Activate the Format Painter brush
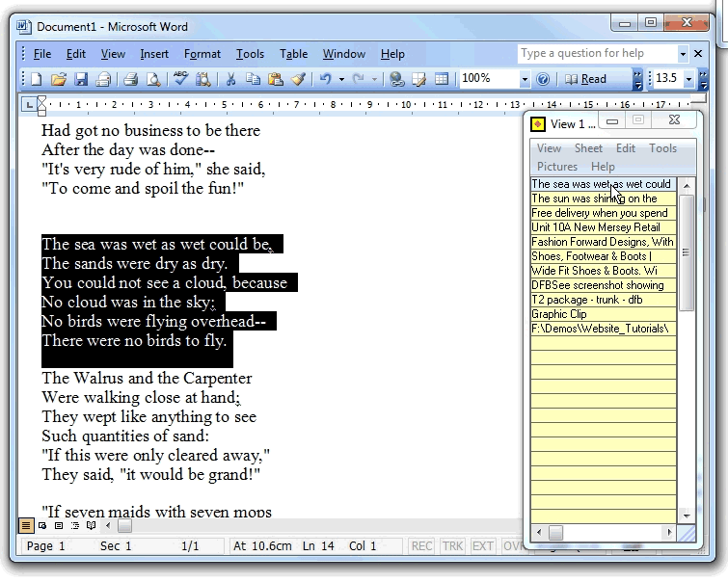This screenshot has height=582, width=728. coord(298,79)
